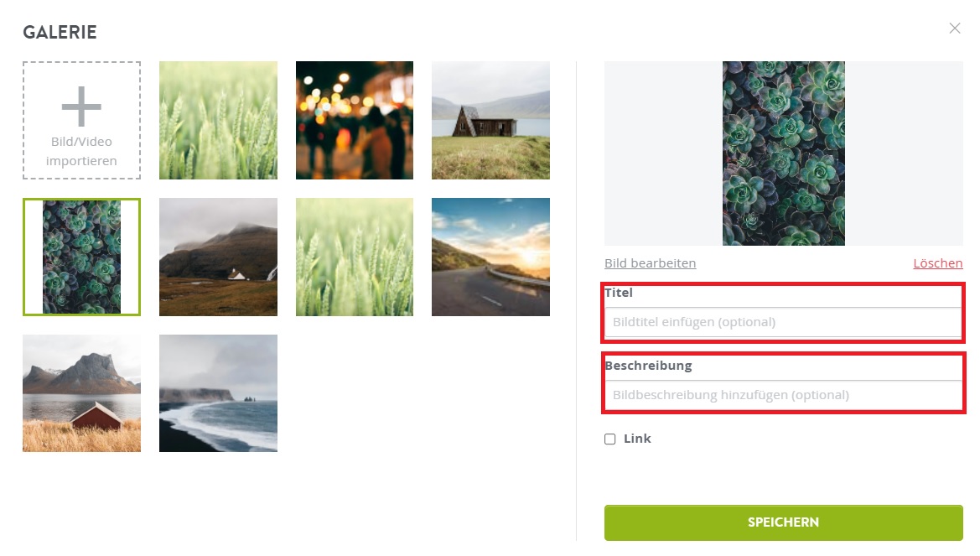Focus the Beschreibung input field
The image size is (980, 556).
click(x=783, y=395)
